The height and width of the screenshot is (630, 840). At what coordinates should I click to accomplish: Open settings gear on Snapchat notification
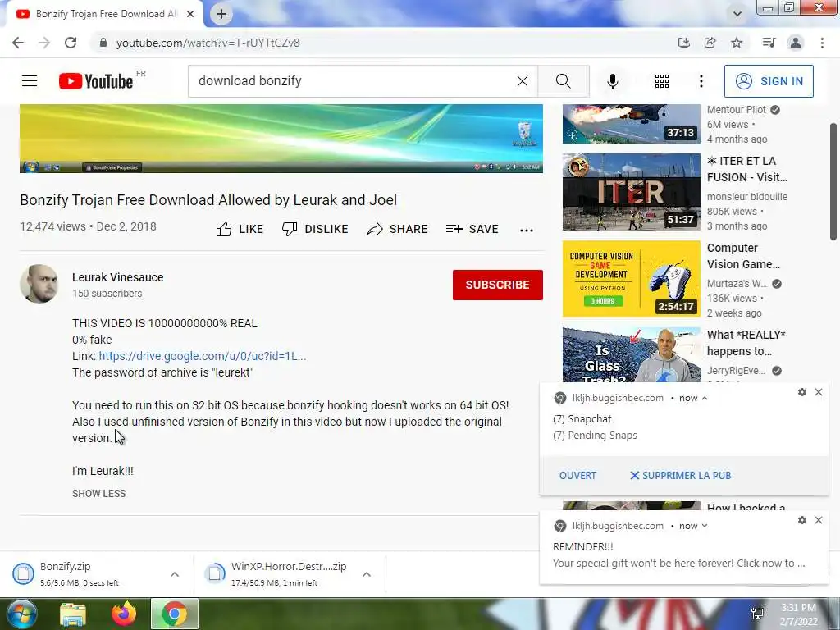click(802, 392)
